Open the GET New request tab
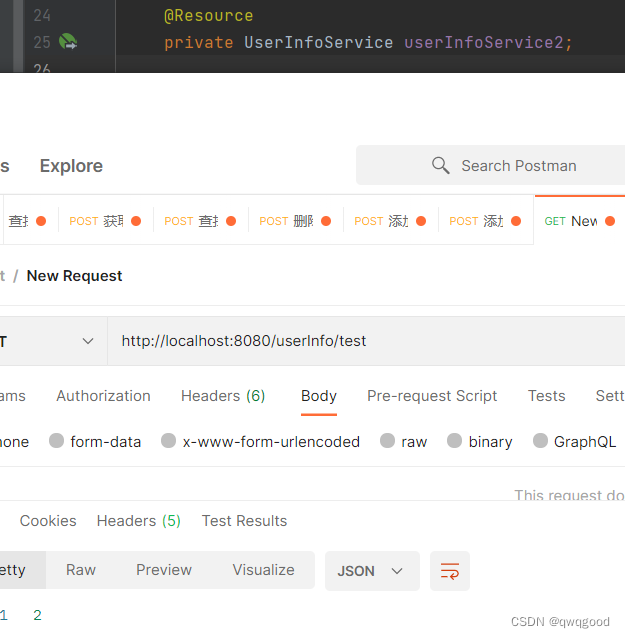 tap(579, 221)
